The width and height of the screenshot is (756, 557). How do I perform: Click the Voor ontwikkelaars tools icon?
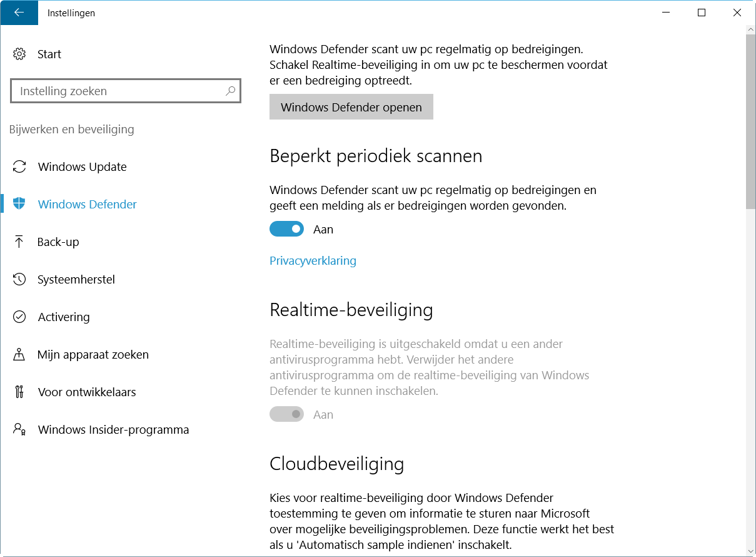pyautogui.click(x=19, y=392)
